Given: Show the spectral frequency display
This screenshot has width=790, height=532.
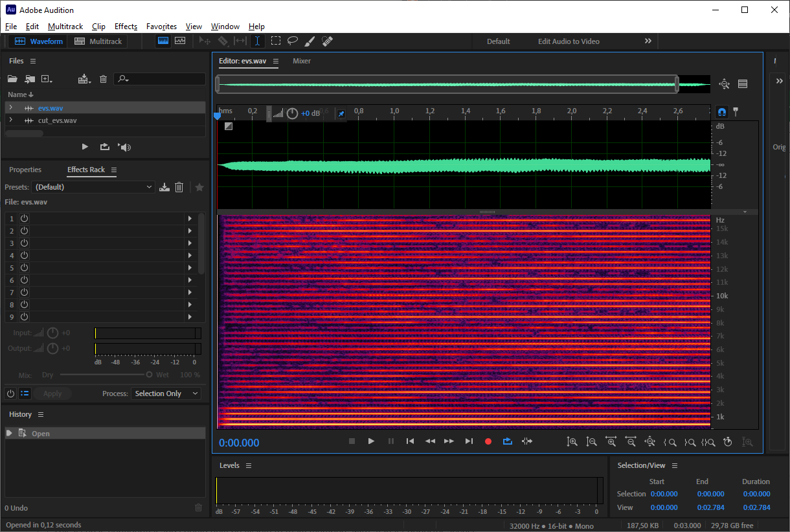Looking at the screenshot, I should [x=163, y=41].
